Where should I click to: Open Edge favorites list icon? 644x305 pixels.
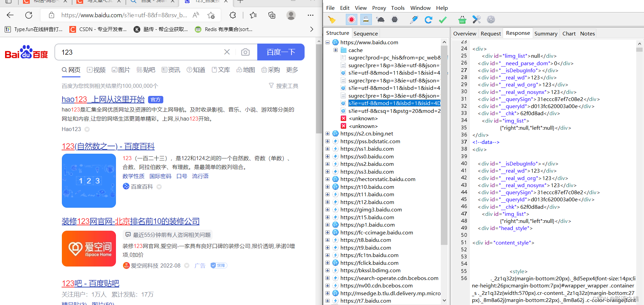(253, 15)
